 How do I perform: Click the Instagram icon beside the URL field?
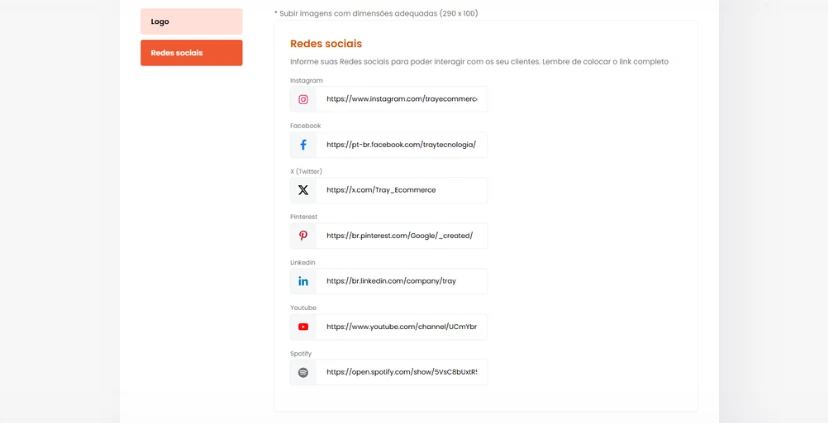click(303, 99)
